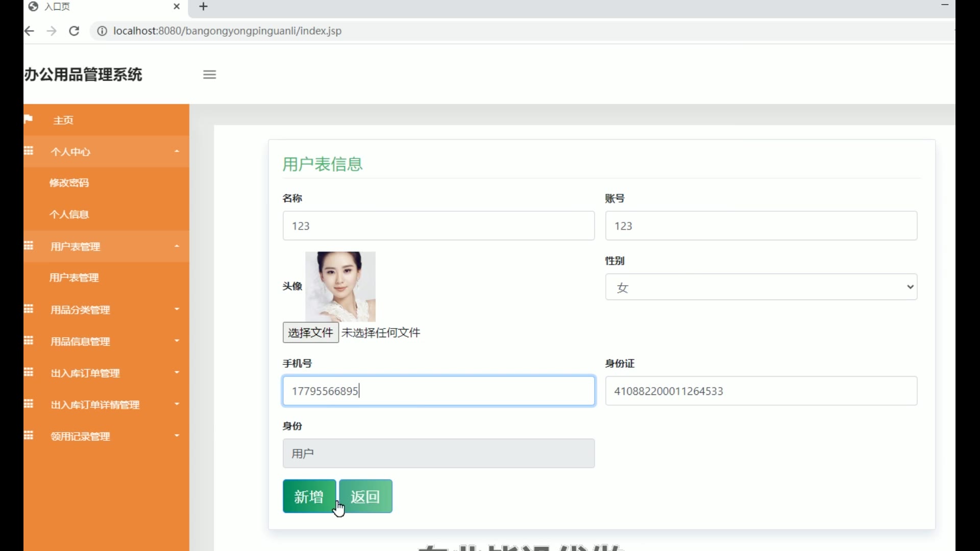
Task: Click the grid icon beside 用品分类管理
Action: pos(29,309)
